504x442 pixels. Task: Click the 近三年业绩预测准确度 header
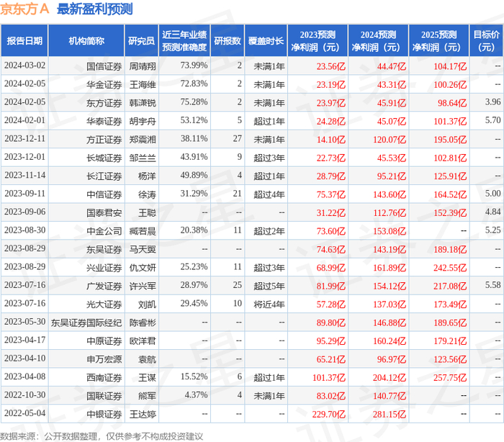point(184,41)
